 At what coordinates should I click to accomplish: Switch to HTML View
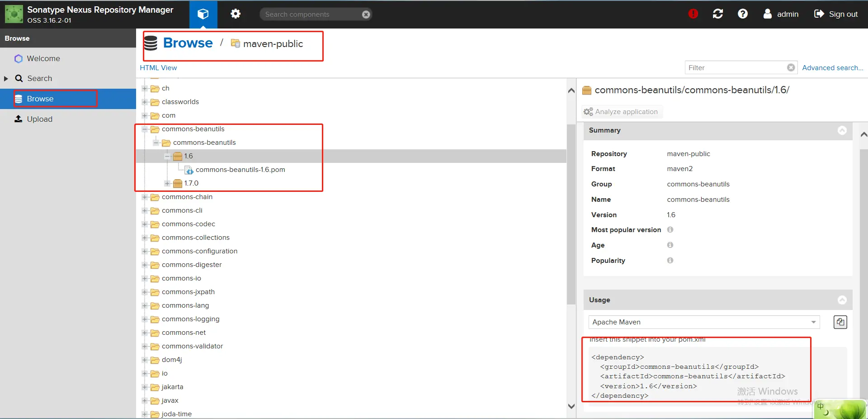pos(158,68)
